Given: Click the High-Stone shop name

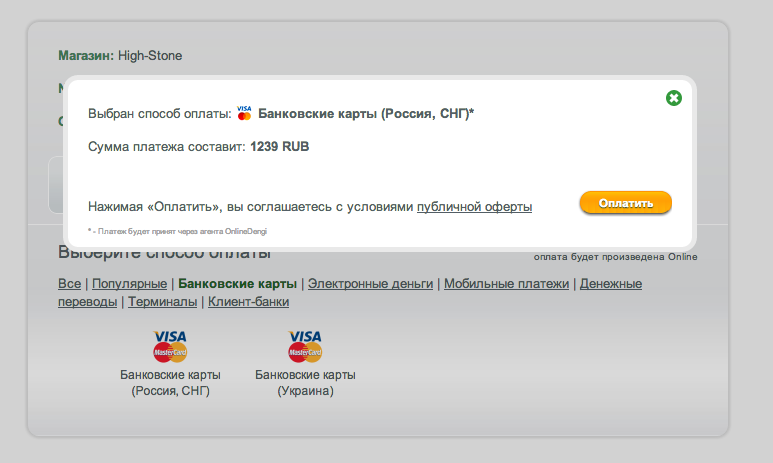Looking at the screenshot, I should coord(150,56).
